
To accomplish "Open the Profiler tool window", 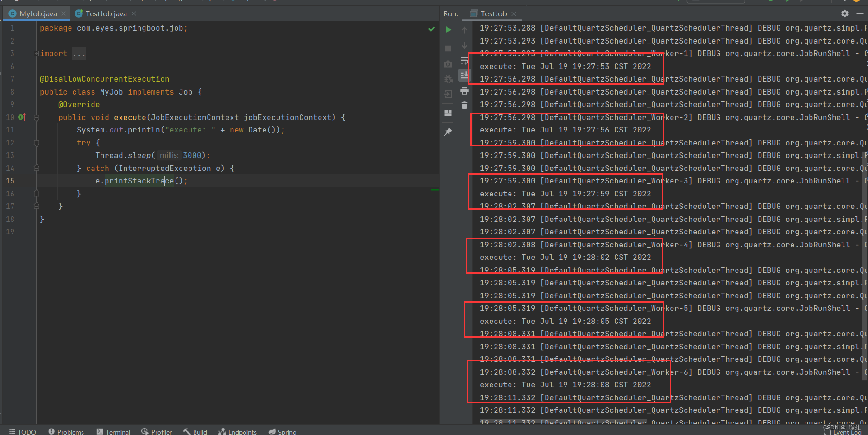I will pos(157,431).
